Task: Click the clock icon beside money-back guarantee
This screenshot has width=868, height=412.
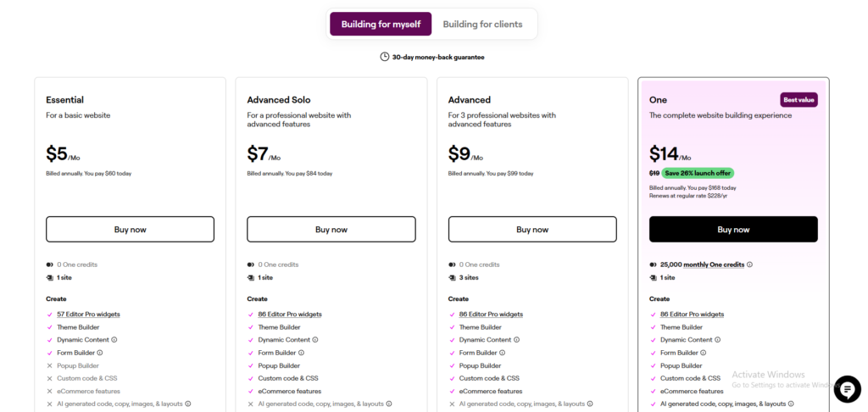Action: [385, 57]
